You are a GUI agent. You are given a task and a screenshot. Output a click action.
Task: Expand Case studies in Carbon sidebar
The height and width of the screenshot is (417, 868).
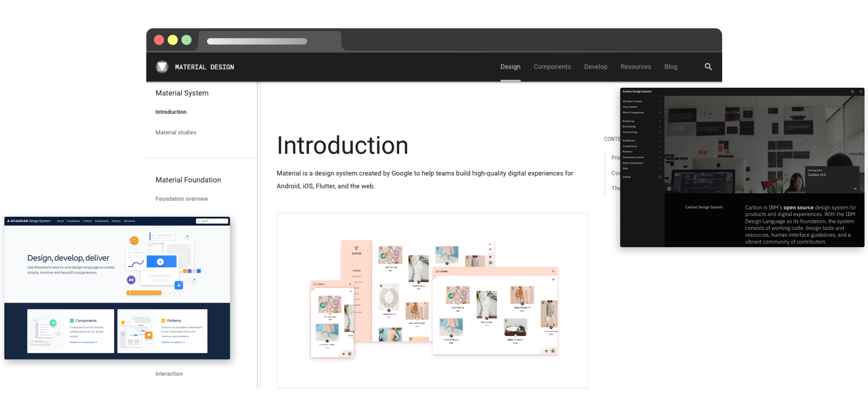point(642,107)
